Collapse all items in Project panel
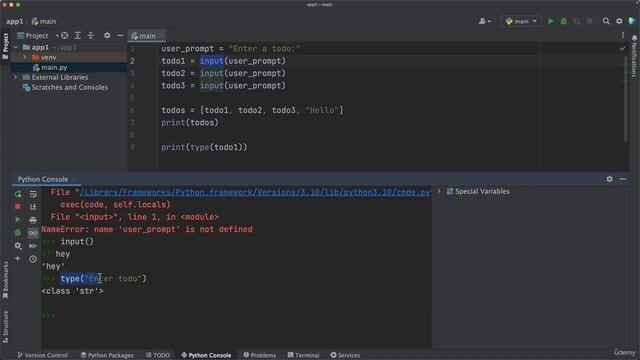Image resolution: width=640 pixels, height=360 pixels. pyautogui.click(x=91, y=36)
